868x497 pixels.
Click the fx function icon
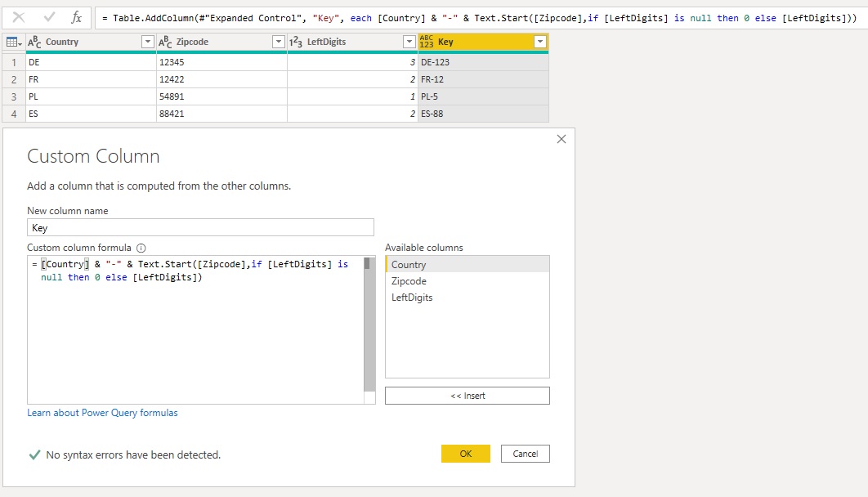[76, 18]
